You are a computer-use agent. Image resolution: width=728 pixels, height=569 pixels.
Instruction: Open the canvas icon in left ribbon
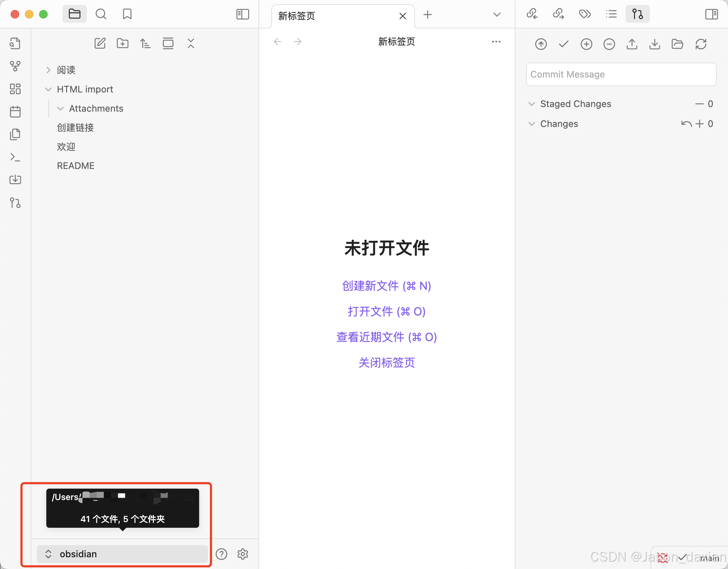pos(15,89)
